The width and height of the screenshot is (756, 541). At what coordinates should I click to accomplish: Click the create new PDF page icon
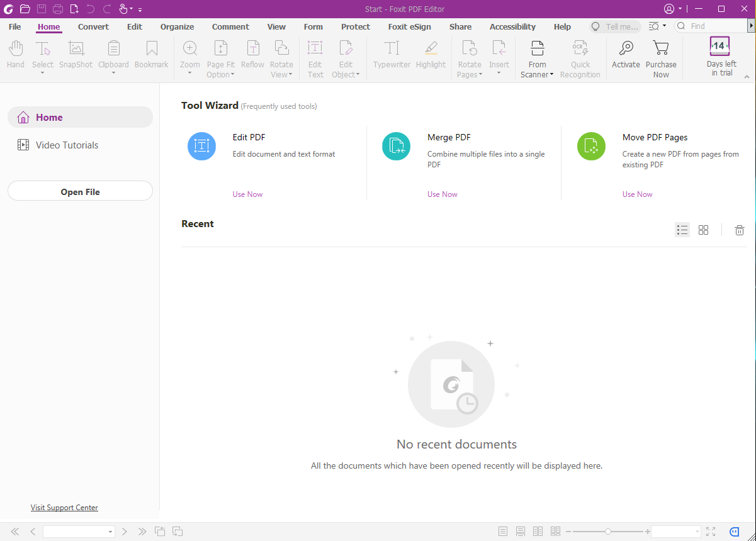[x=74, y=9]
